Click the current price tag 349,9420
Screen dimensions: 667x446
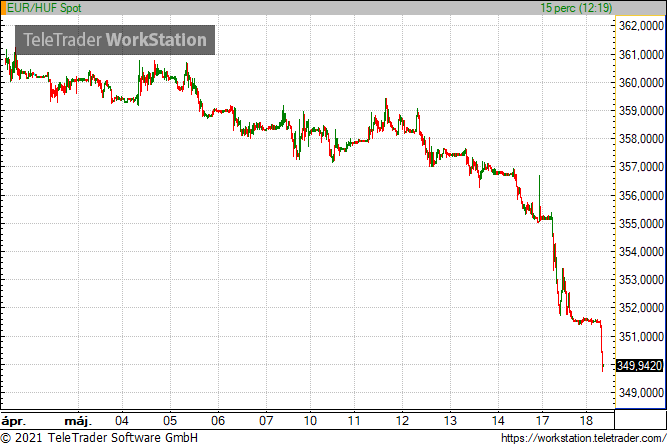[x=639, y=366]
